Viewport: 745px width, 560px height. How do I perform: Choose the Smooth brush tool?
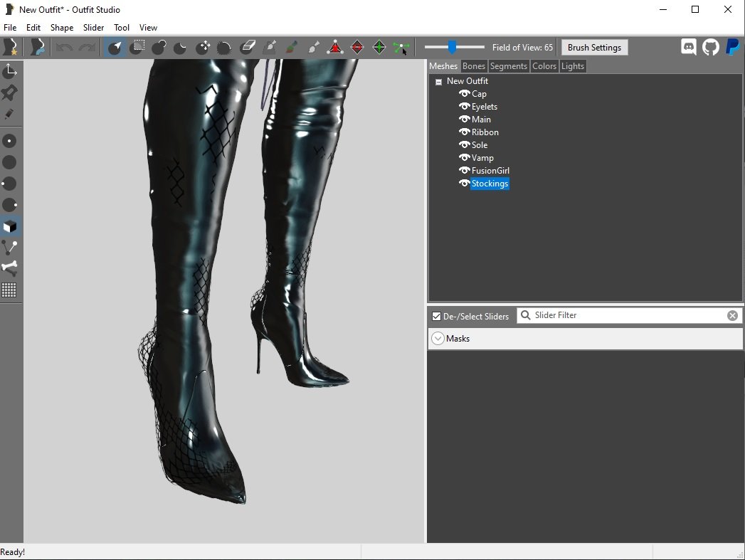[224, 48]
